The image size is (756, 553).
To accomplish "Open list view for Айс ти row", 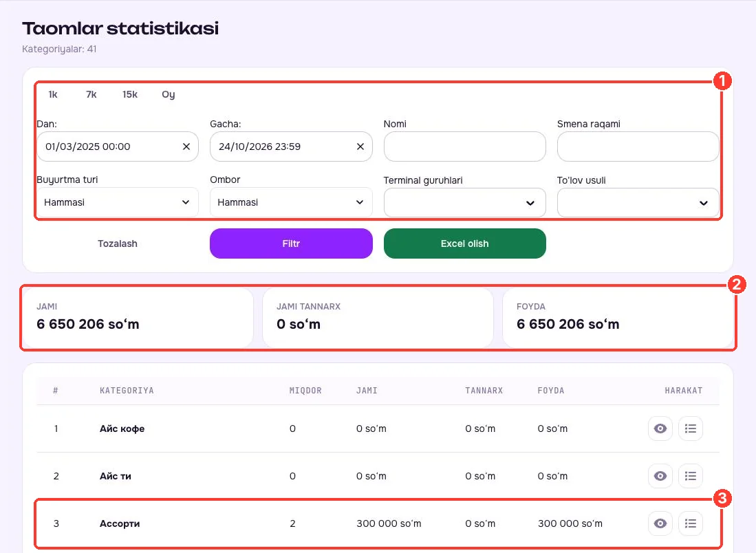I will pos(691,476).
